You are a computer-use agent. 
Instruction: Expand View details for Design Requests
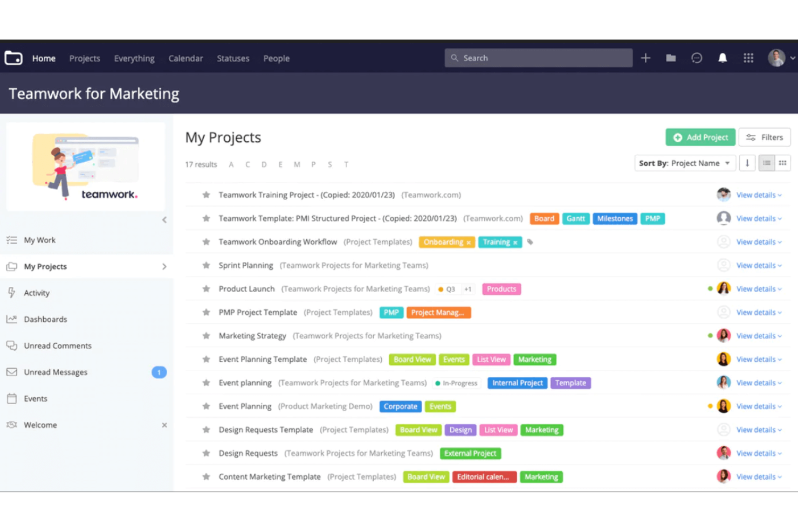[759, 453]
